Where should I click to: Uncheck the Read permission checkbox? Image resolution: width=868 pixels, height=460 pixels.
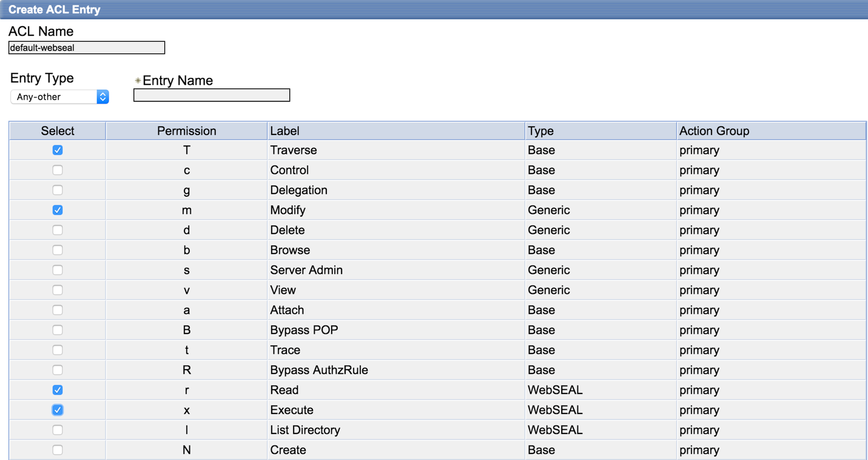pos(57,390)
